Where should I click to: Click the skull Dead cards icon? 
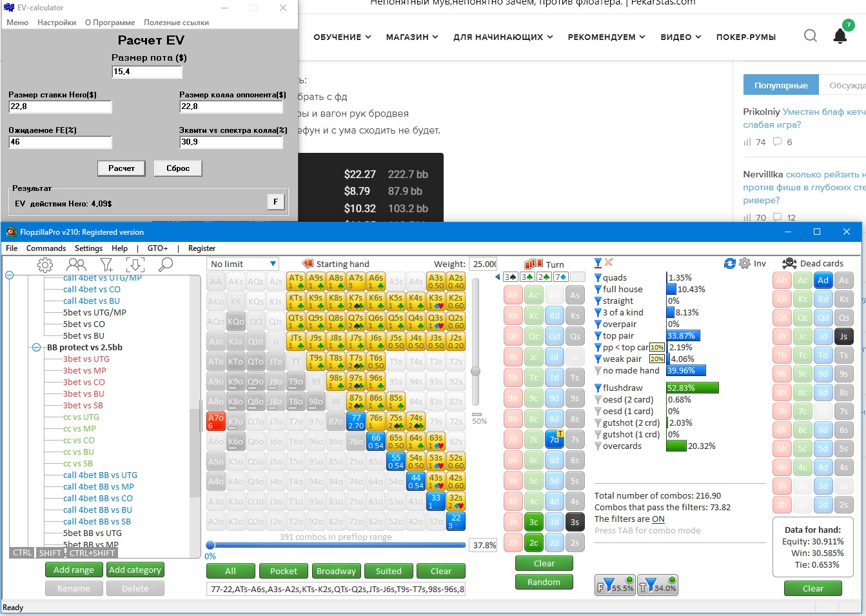789,263
